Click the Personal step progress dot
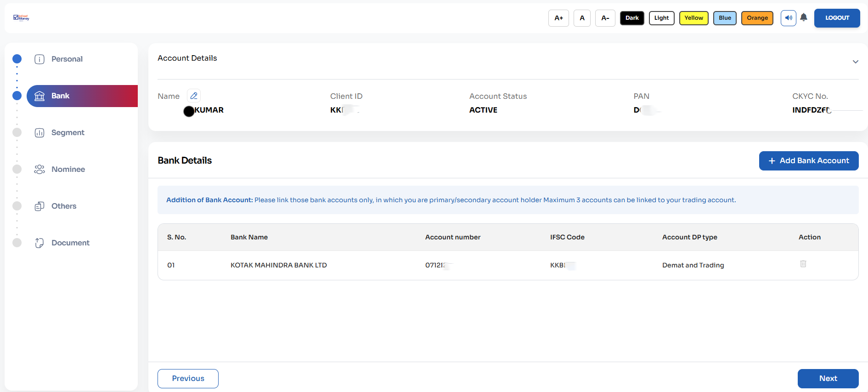868x392 pixels. (x=17, y=59)
